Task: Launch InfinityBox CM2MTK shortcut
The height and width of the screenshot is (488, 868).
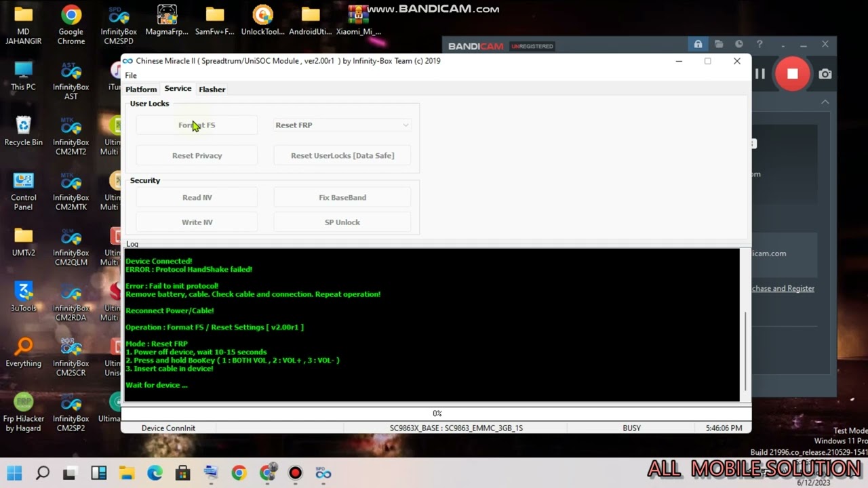Action: point(71,191)
